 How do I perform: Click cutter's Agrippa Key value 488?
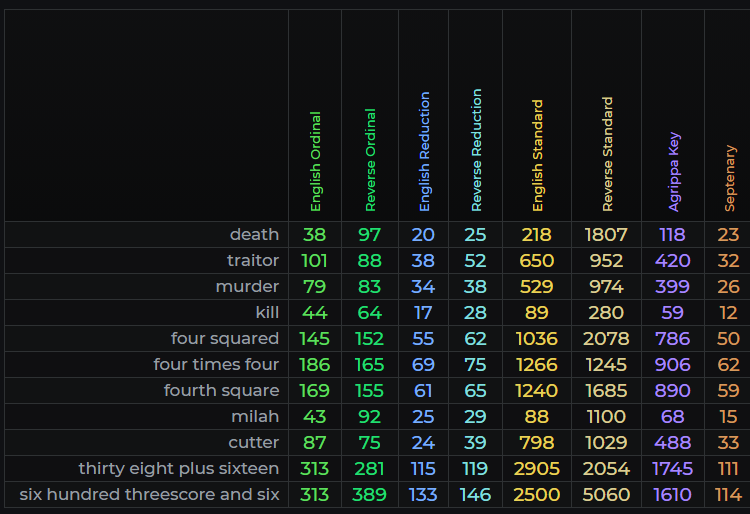coord(672,442)
